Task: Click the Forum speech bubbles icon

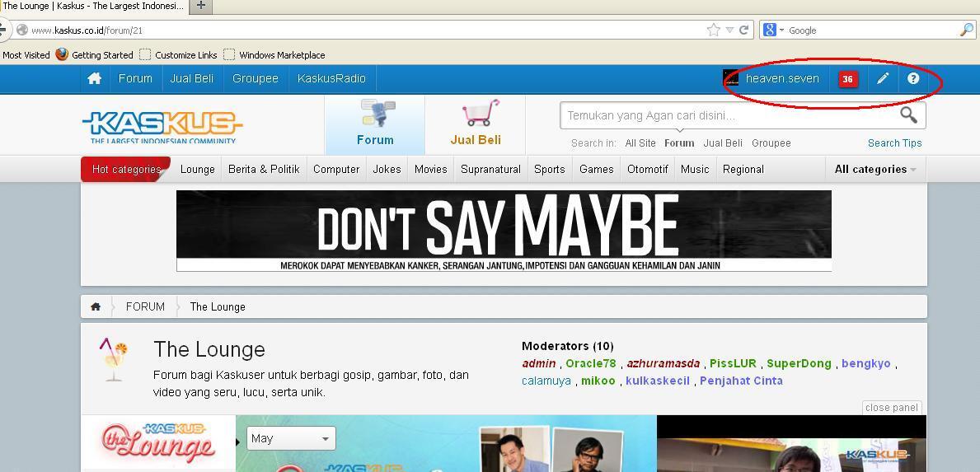Action: point(377,113)
